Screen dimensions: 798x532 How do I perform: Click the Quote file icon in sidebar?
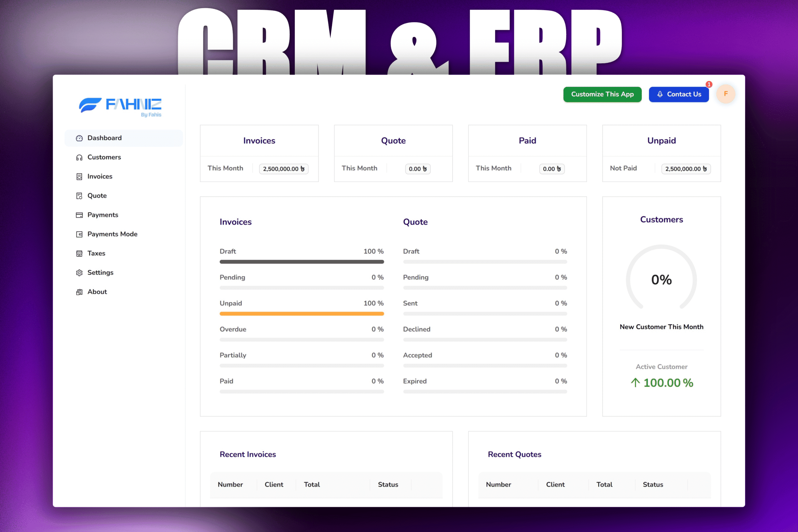79,196
